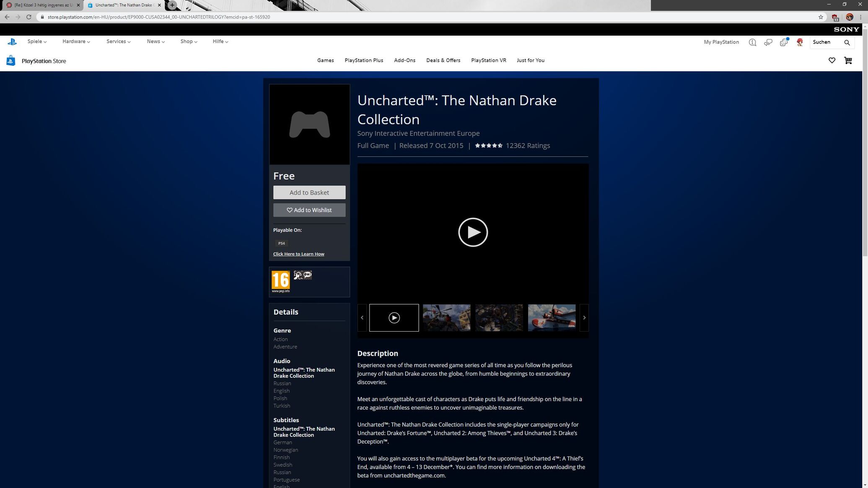Click the violence content descriptor icon
This screenshot has height=488, width=868.
(x=298, y=275)
